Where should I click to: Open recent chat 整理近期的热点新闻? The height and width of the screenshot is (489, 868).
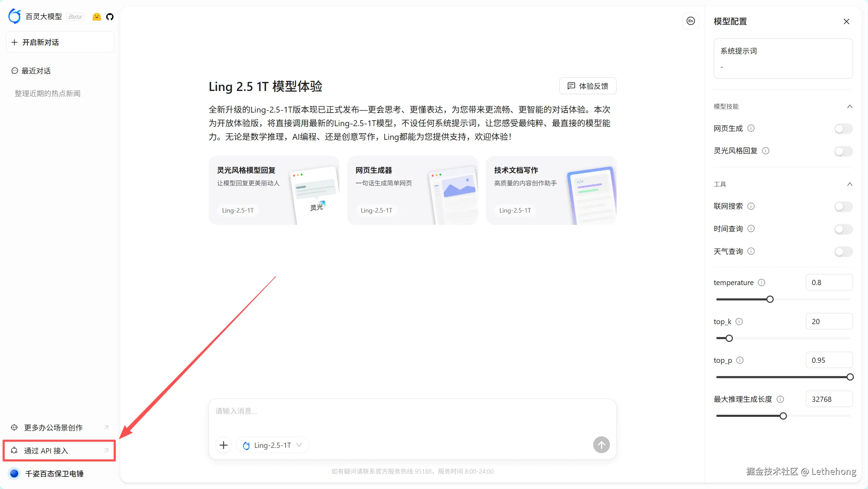pos(47,93)
